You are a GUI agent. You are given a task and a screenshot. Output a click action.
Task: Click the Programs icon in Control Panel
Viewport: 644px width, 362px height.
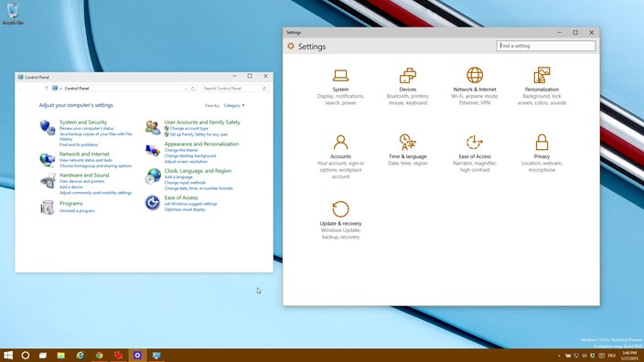(48, 208)
